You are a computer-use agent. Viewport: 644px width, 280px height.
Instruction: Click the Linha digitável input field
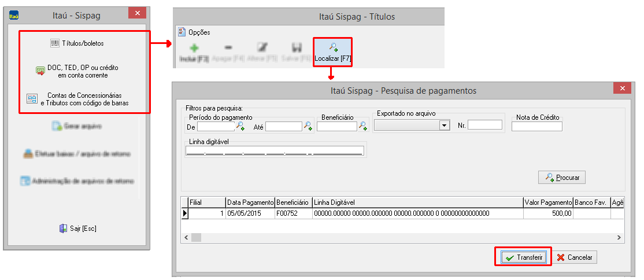tap(275, 152)
